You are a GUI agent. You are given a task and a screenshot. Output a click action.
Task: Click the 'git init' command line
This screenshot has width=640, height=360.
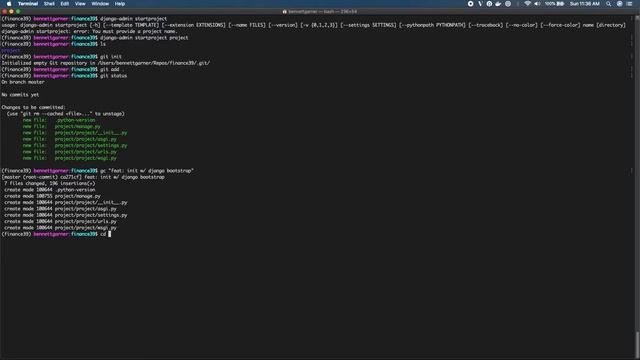(61, 57)
